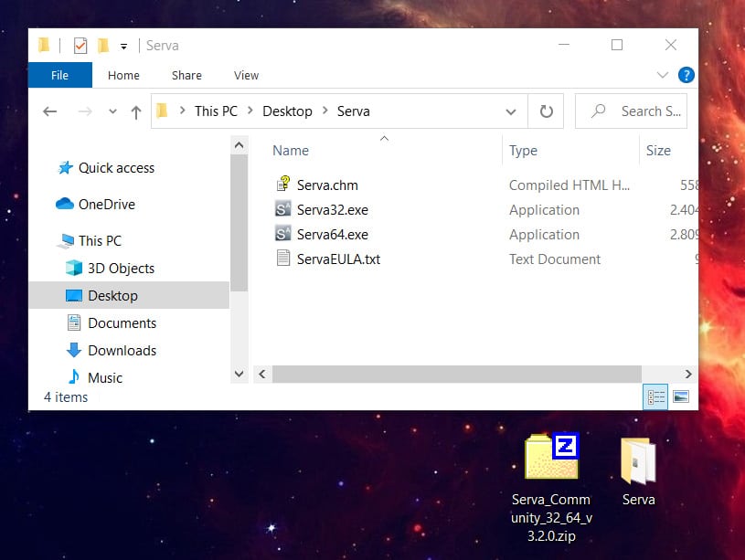The image size is (745, 560).
Task: Sort files by Name column
Action: coord(291,151)
